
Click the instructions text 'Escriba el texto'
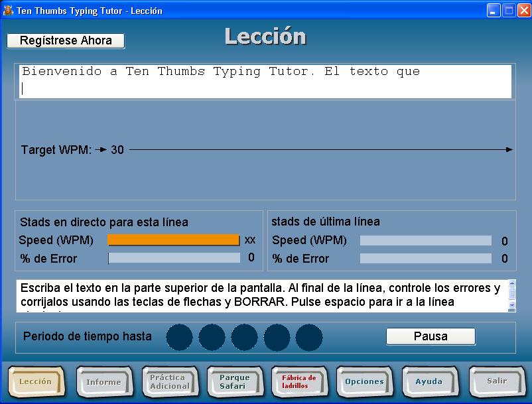[61, 288]
